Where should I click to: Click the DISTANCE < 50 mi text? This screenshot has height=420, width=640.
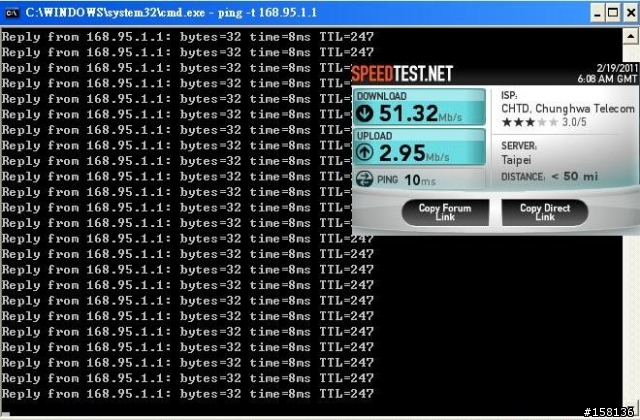click(549, 176)
